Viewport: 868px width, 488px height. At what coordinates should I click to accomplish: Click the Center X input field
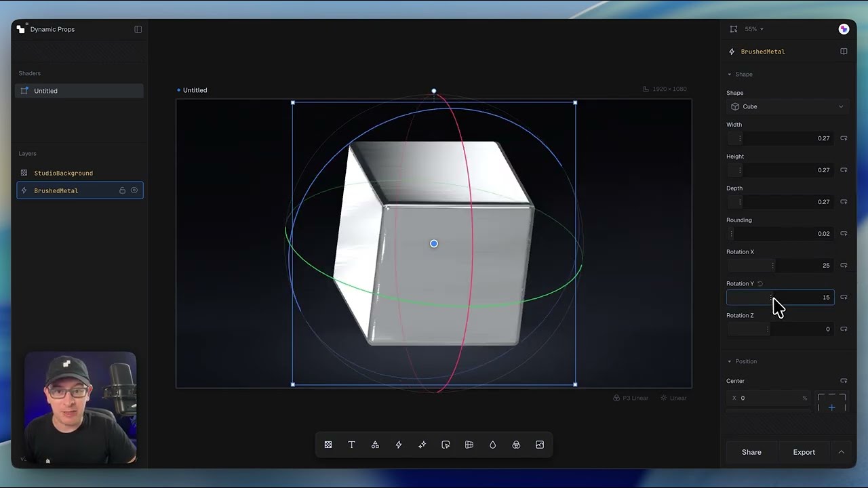pyautogui.click(x=768, y=399)
